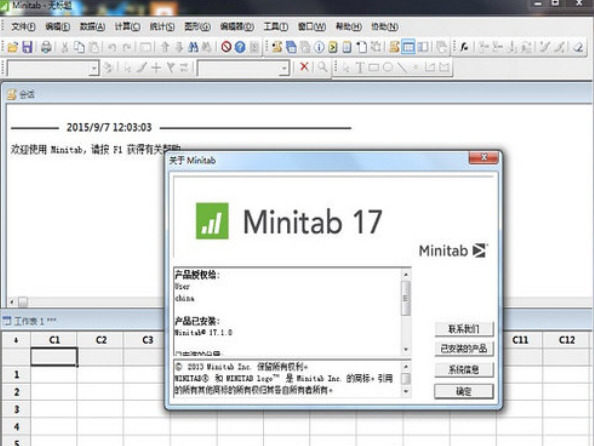Show info with the circled i icon
Screen dimensions: 594x446
319,47
